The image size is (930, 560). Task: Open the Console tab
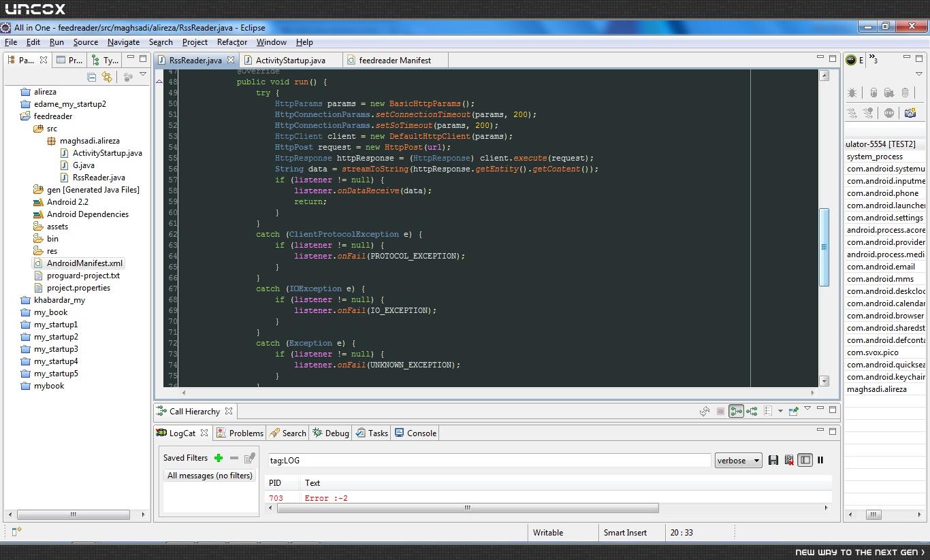(x=416, y=433)
